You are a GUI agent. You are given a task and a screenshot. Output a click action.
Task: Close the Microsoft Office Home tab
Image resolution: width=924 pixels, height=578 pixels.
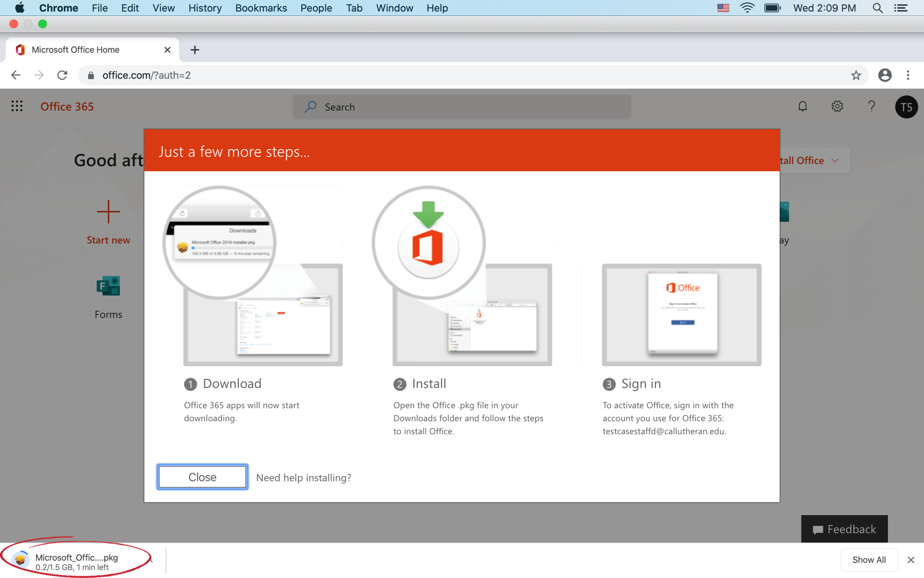coord(167,50)
